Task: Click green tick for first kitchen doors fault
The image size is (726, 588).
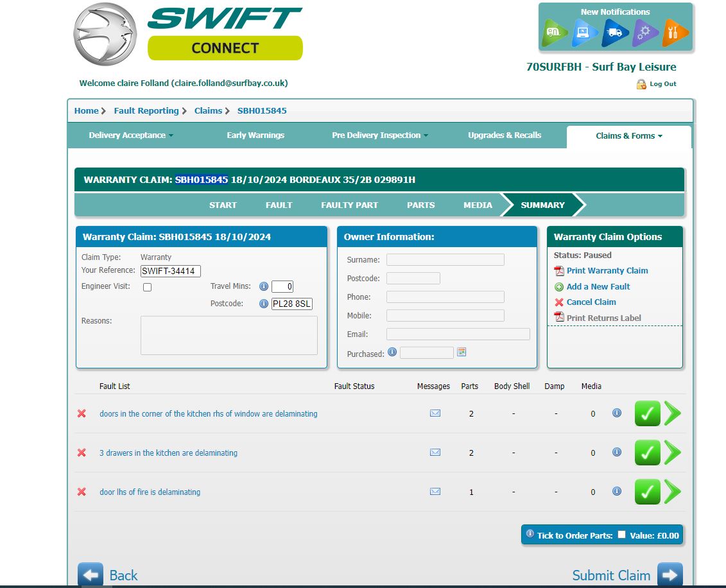Action: coord(647,414)
